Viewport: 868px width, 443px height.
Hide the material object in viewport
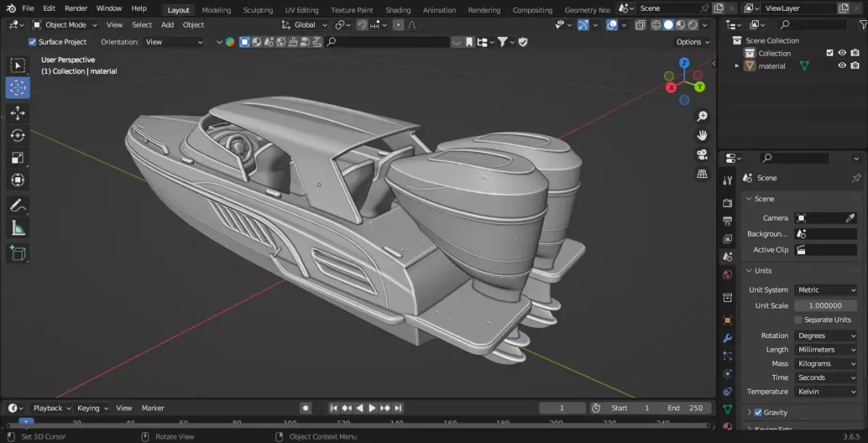point(842,66)
